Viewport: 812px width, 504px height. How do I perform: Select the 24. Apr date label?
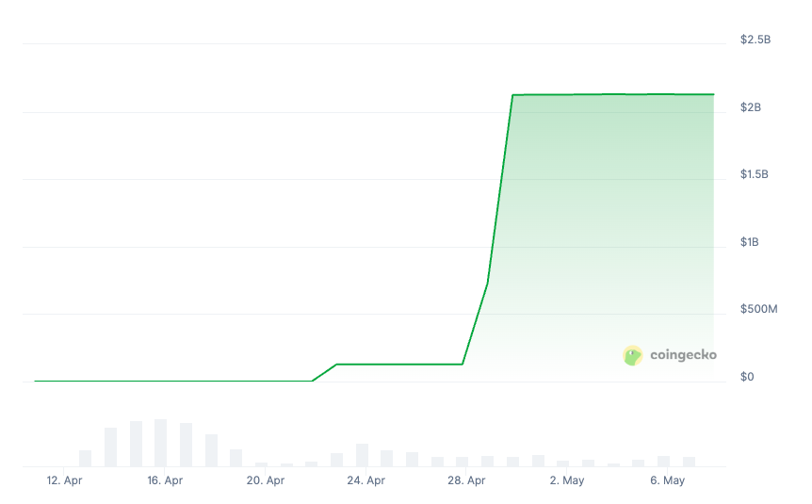[365, 480]
